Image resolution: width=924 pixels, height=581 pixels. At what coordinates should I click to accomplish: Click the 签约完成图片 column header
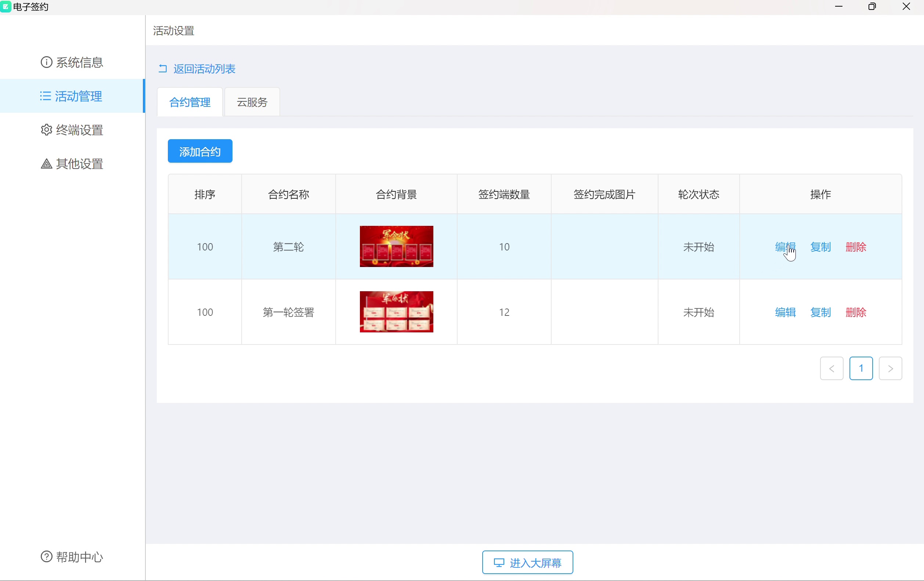[605, 194]
